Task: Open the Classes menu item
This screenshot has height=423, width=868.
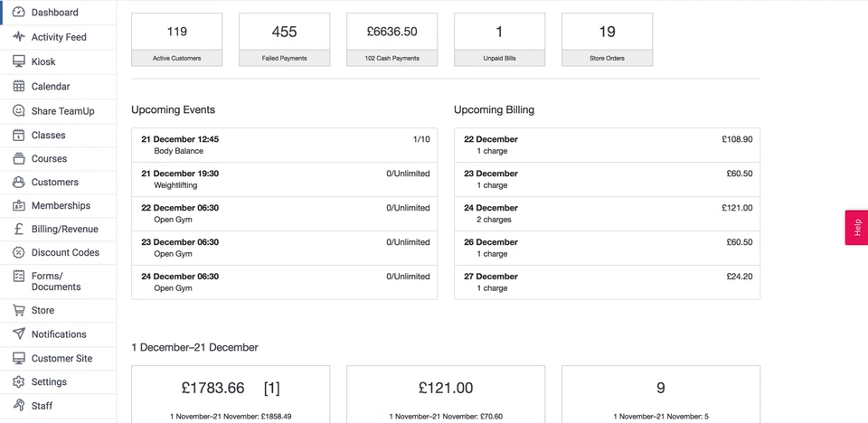Action: [x=48, y=136]
